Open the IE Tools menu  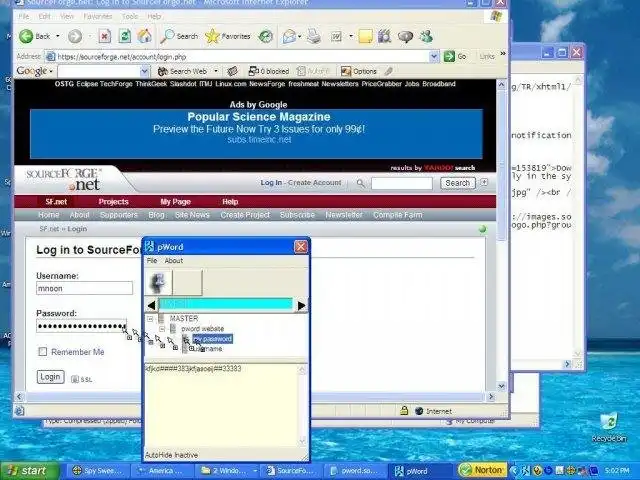click(x=129, y=16)
